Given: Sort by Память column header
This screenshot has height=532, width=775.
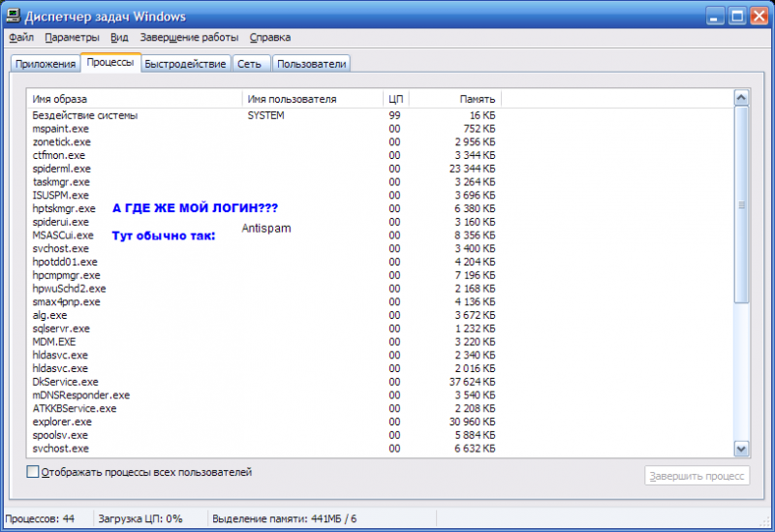Looking at the screenshot, I should tap(455, 99).
